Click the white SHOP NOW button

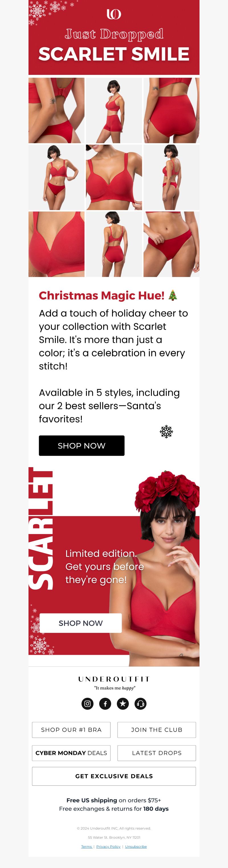click(81, 623)
